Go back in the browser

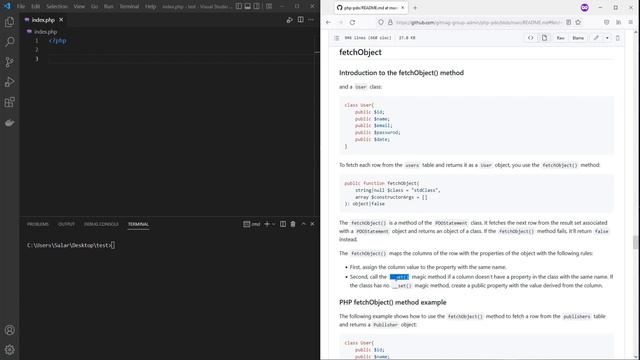click(x=329, y=22)
